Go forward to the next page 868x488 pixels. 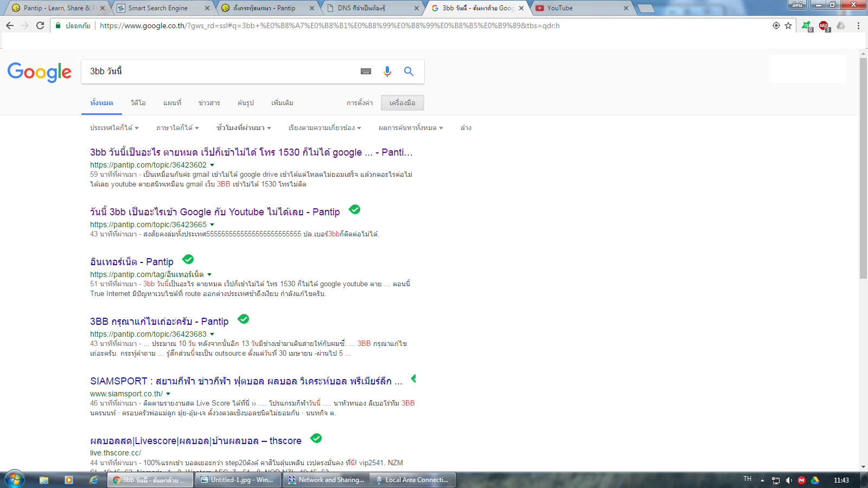[25, 25]
